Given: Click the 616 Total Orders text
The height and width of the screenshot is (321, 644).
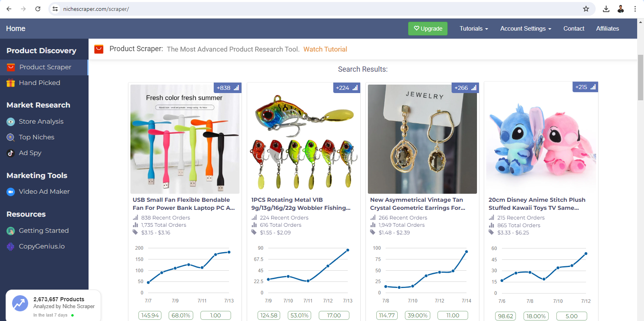Looking at the screenshot, I should pos(281,225).
